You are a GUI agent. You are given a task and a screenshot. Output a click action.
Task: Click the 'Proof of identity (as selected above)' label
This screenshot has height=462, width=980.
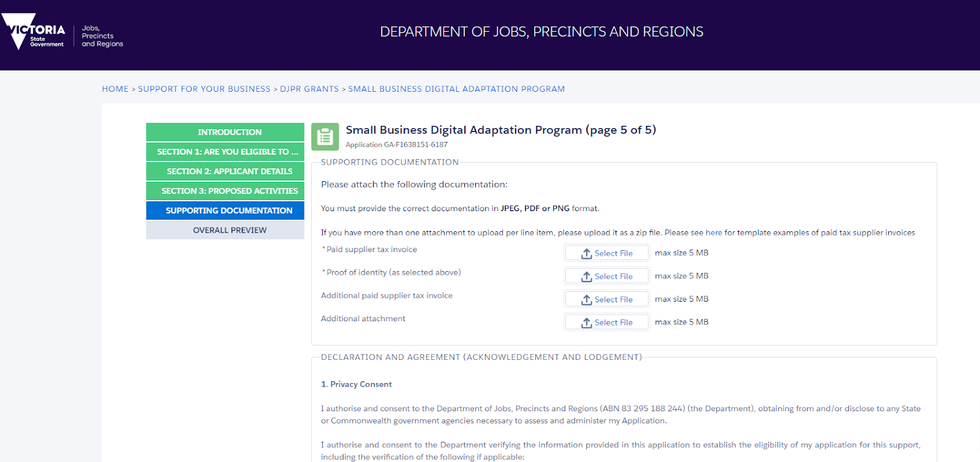(x=394, y=273)
